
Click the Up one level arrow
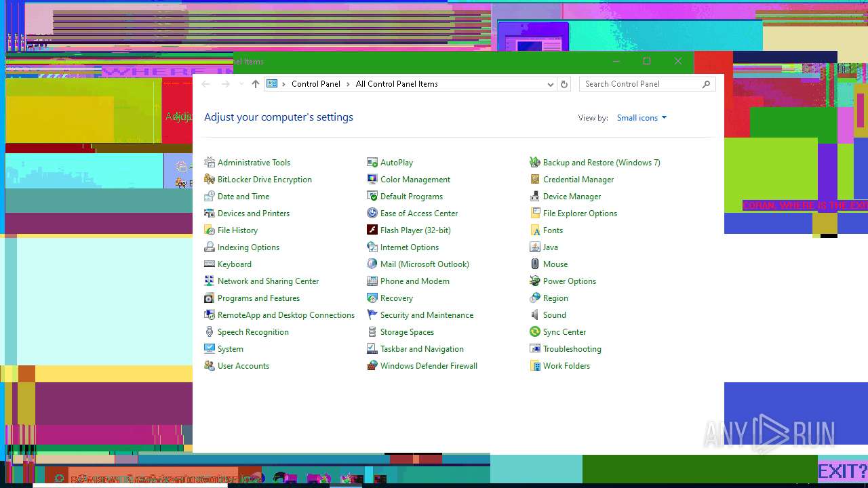tap(255, 84)
